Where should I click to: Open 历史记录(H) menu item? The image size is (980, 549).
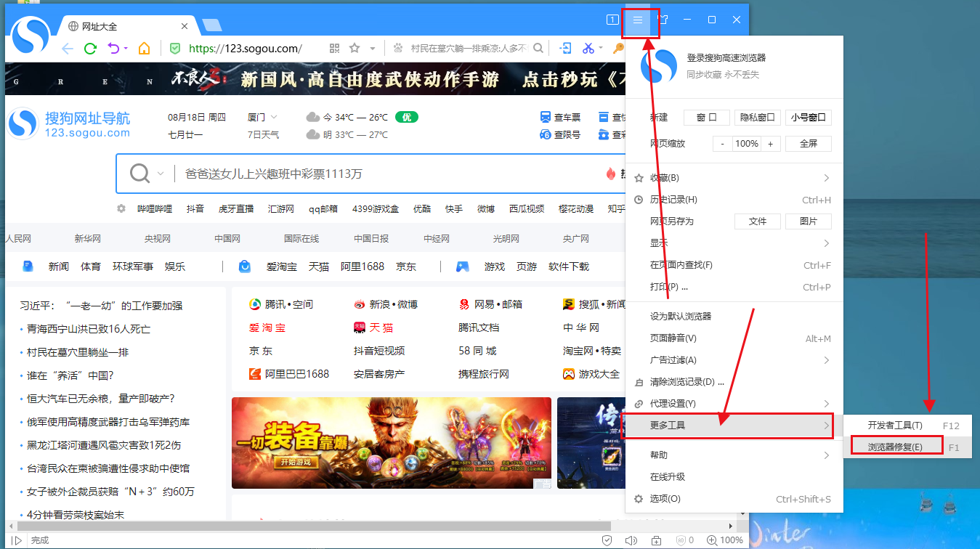(734, 200)
